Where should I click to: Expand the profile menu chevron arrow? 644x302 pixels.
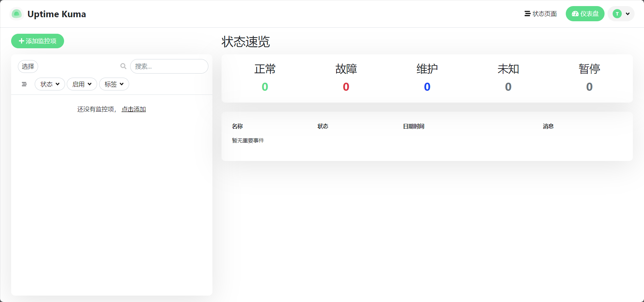tap(627, 14)
